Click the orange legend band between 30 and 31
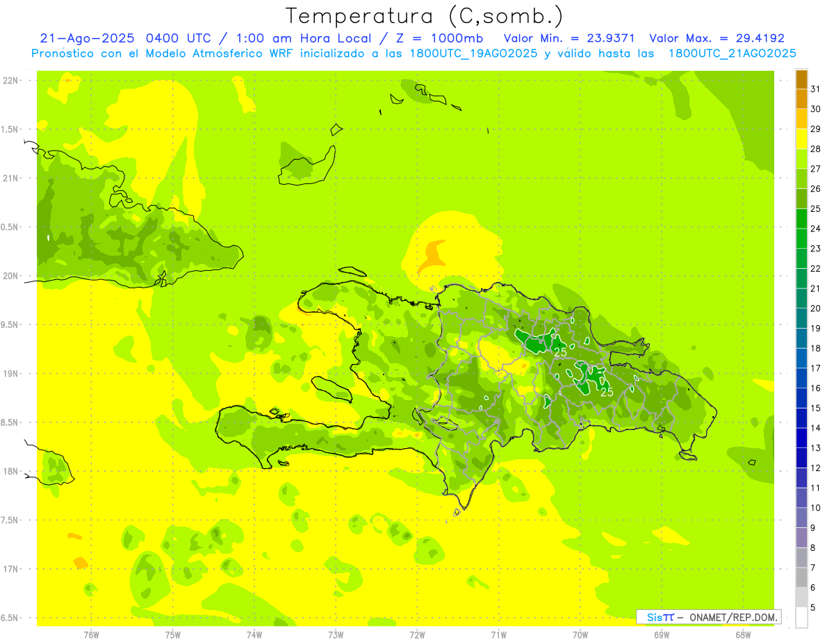Image resolution: width=834 pixels, height=644 pixels. [x=801, y=99]
